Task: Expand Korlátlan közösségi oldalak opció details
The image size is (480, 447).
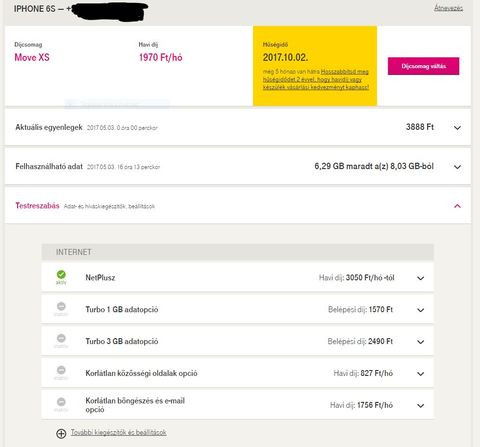Action: click(x=421, y=374)
